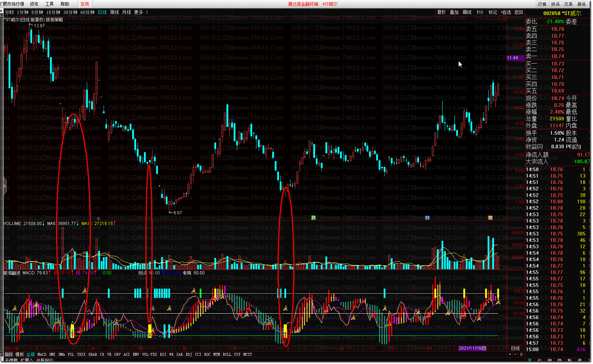Screen dimensions: 593x364
Task: Click the 叠加 overlay button
Action: [454, 12]
